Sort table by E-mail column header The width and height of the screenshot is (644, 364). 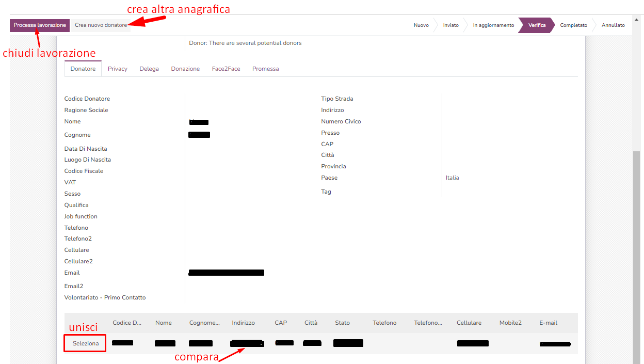(548, 323)
